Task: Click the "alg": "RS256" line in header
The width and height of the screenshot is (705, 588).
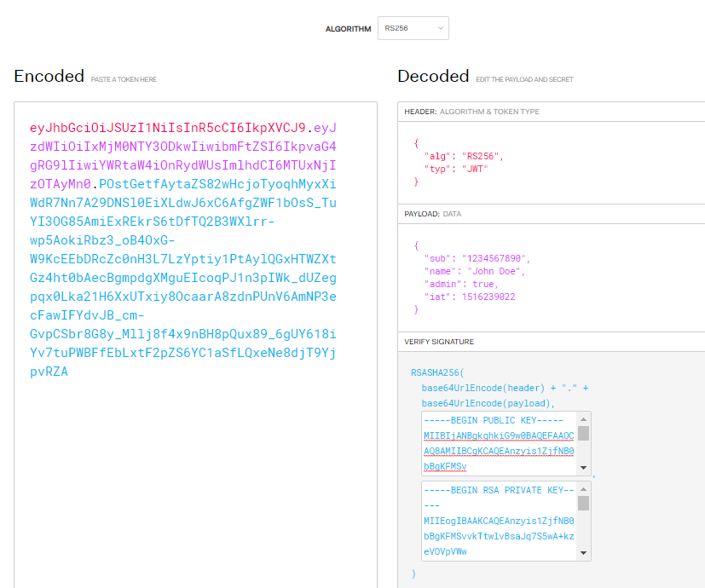Action: click(x=465, y=157)
